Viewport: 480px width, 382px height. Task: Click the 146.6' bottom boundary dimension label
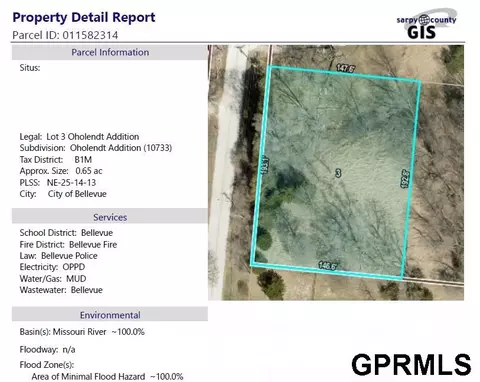(328, 266)
